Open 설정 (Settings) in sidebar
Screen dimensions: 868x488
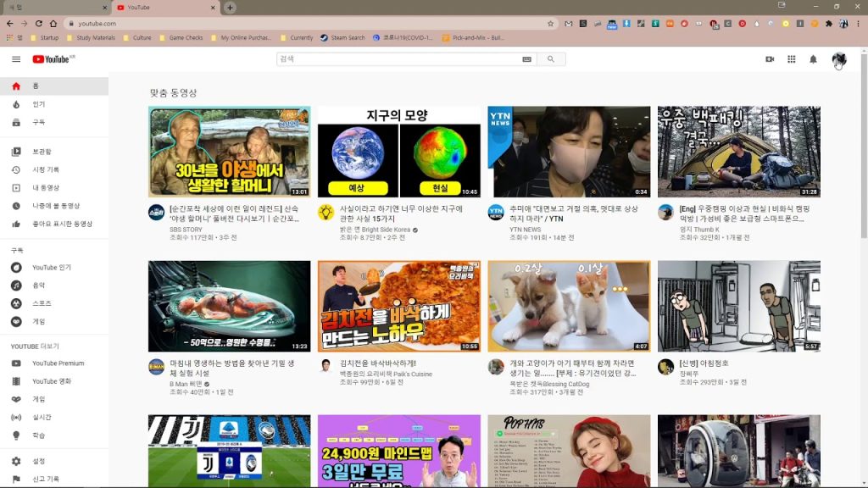tap(39, 461)
